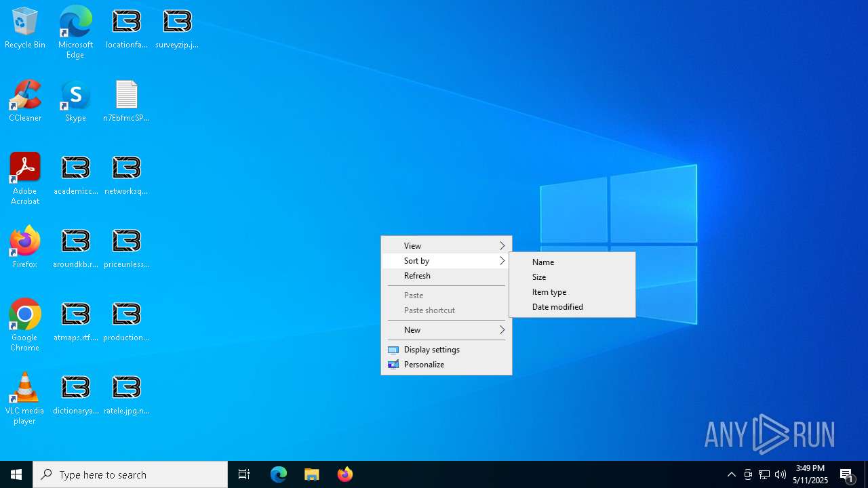The height and width of the screenshot is (488, 868).
Task: Select the academicc... desktop file
Action: [75, 175]
